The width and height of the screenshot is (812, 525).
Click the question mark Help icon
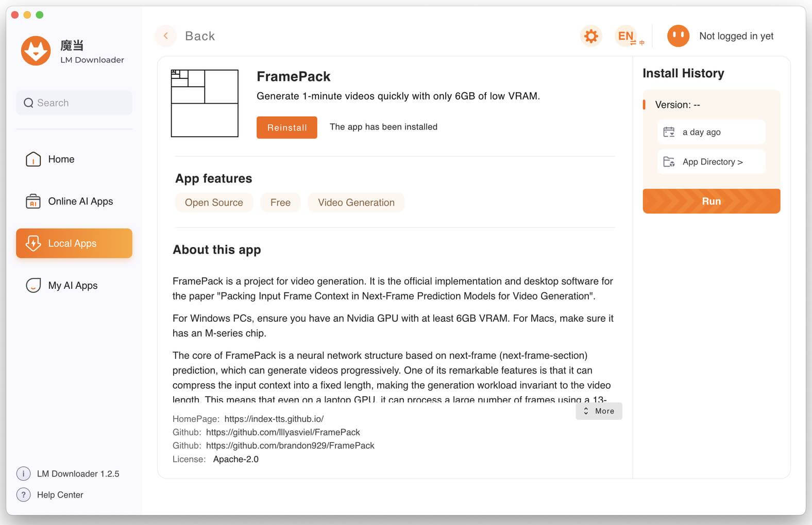pos(23,495)
